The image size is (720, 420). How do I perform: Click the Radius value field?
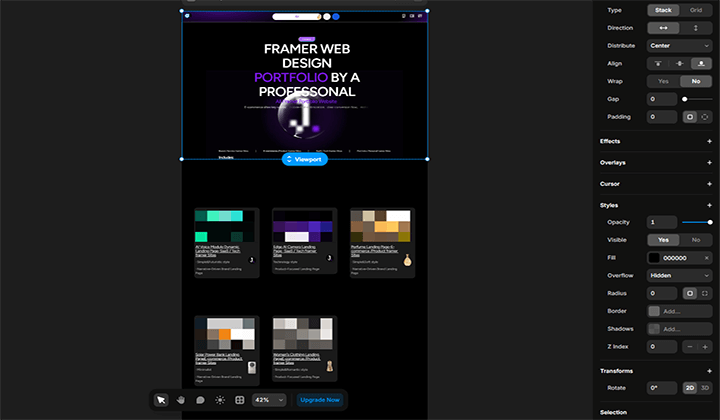pos(662,293)
